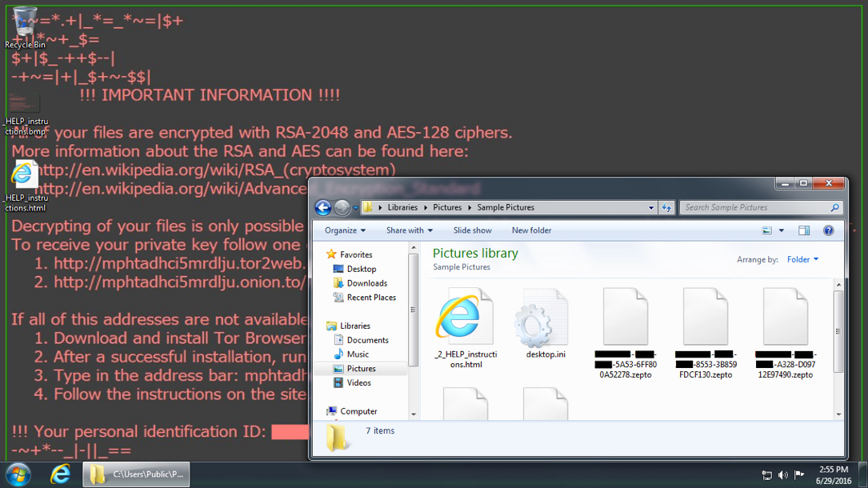Change the Arrange by Folder dropdown

click(x=802, y=259)
